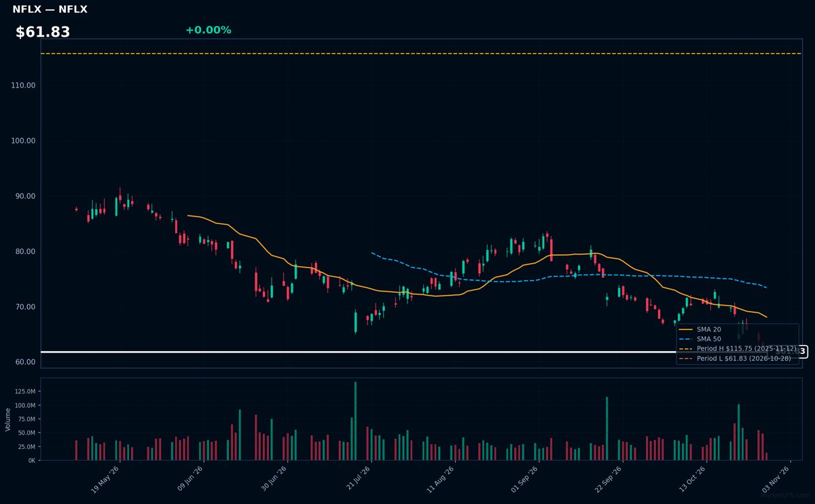Image resolution: width=815 pixels, height=504 pixels.
Task: Click the 22 Sep '26 date label
Action: coord(609,479)
